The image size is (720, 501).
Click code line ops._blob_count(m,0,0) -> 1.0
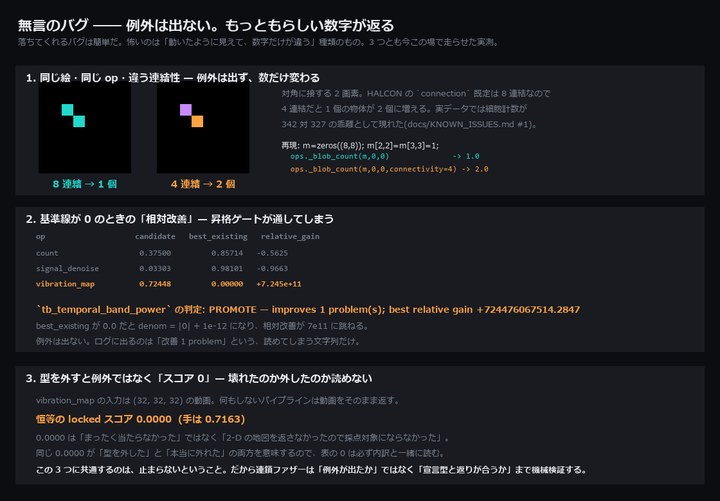[x=385, y=157]
